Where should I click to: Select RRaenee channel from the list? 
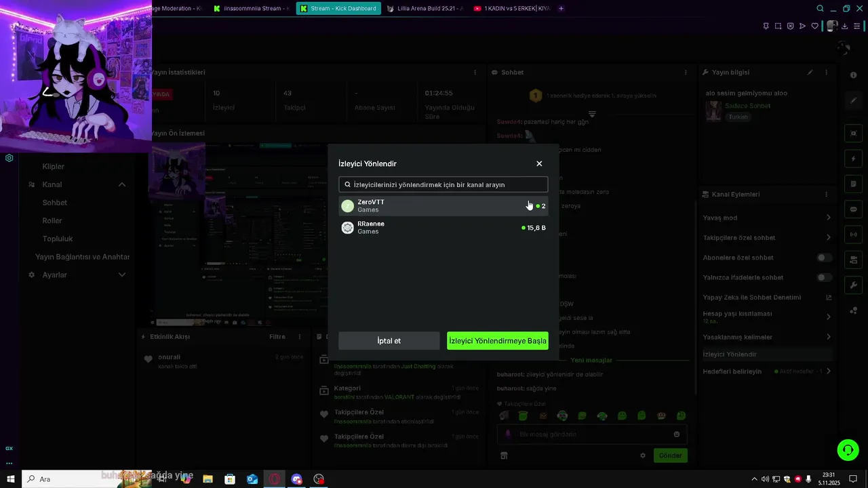point(443,227)
